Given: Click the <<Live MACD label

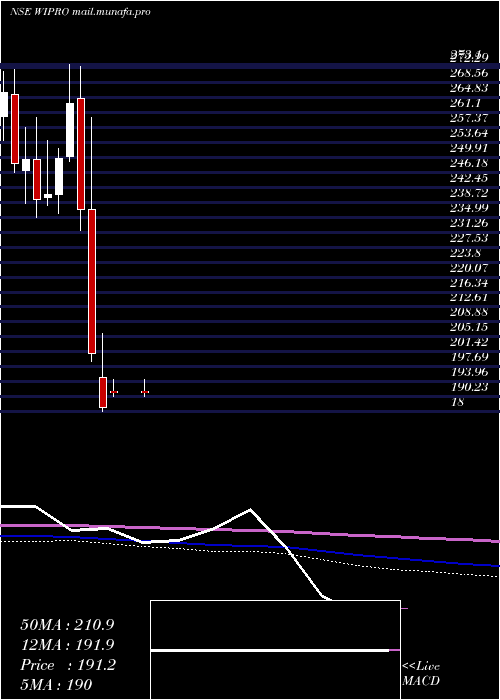Looking at the screenshot, I should click(x=421, y=674).
